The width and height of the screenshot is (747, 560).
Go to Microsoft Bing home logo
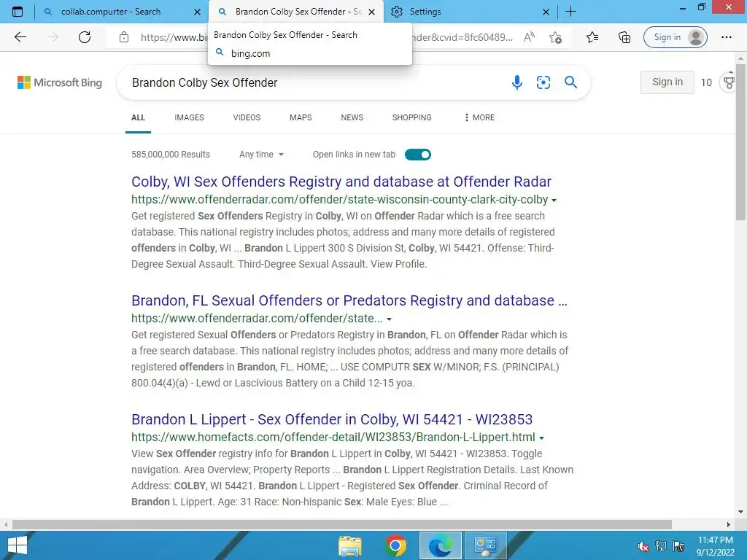pos(60,82)
